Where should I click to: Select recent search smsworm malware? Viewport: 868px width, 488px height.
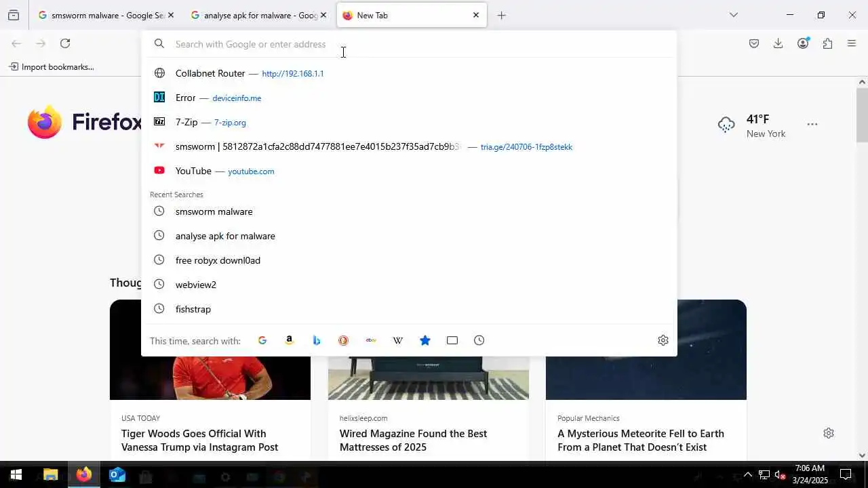pos(409,211)
